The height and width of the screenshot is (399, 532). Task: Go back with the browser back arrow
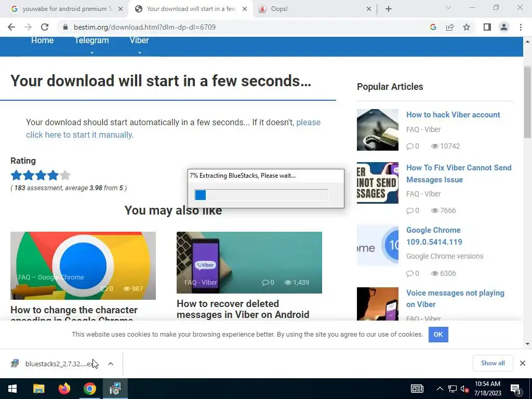point(11,27)
